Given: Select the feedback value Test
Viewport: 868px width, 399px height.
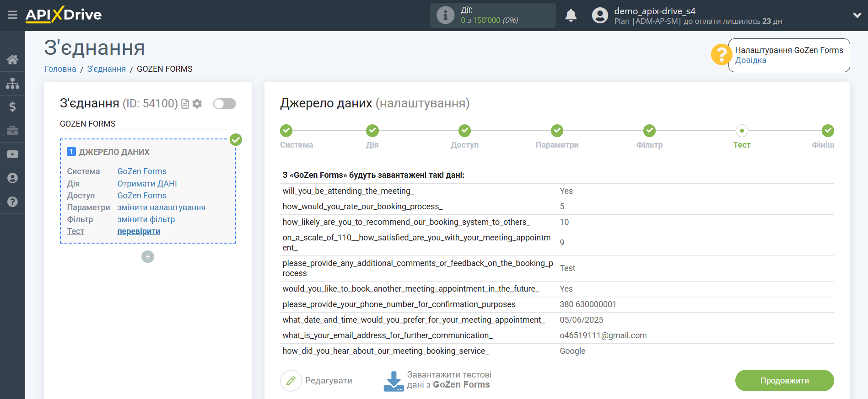Looking at the screenshot, I should click(x=567, y=268).
